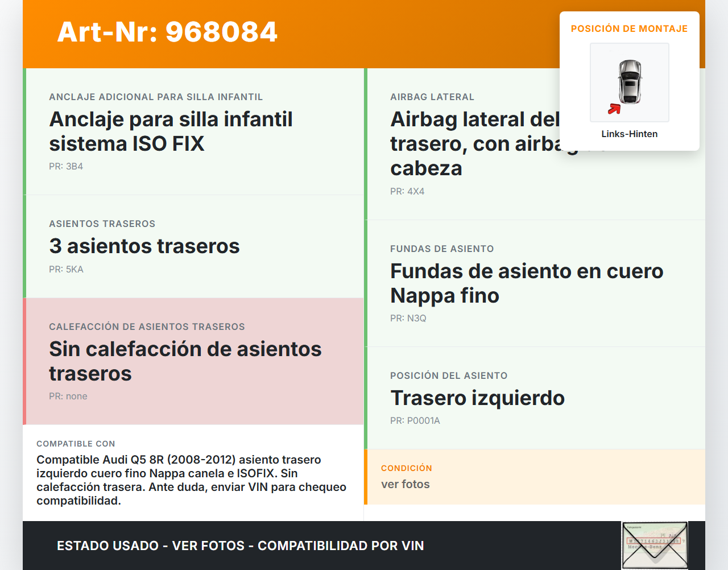
Task: Click the orange 'CONDICIÓN' label
Action: coord(407,468)
